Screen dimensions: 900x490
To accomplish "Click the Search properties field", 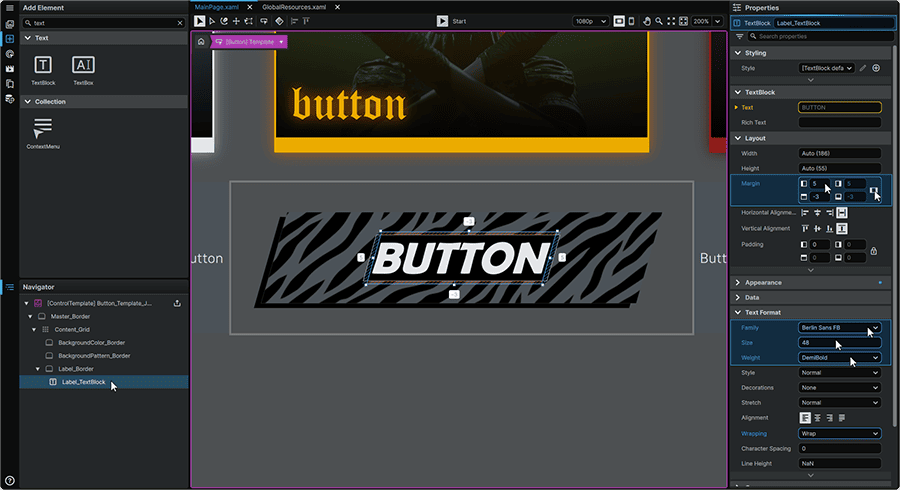I will (821, 36).
